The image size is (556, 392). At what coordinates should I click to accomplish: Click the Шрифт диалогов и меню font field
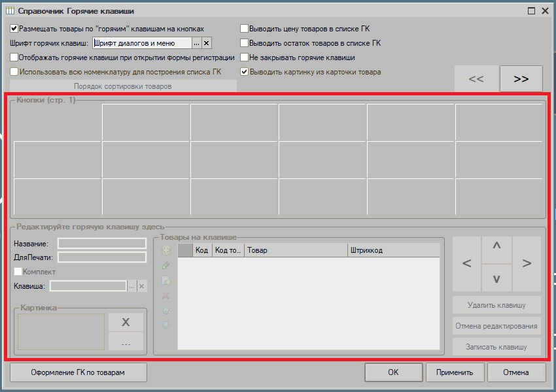click(x=142, y=43)
